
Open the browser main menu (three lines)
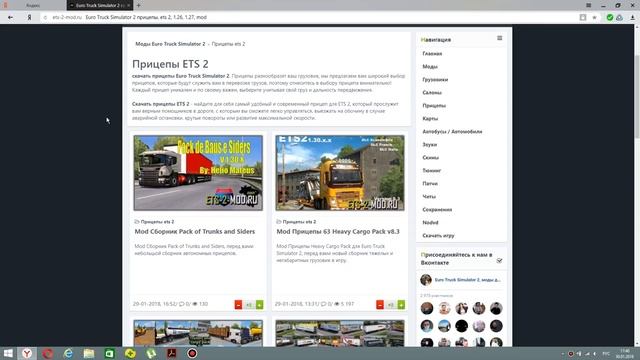(x=589, y=5)
